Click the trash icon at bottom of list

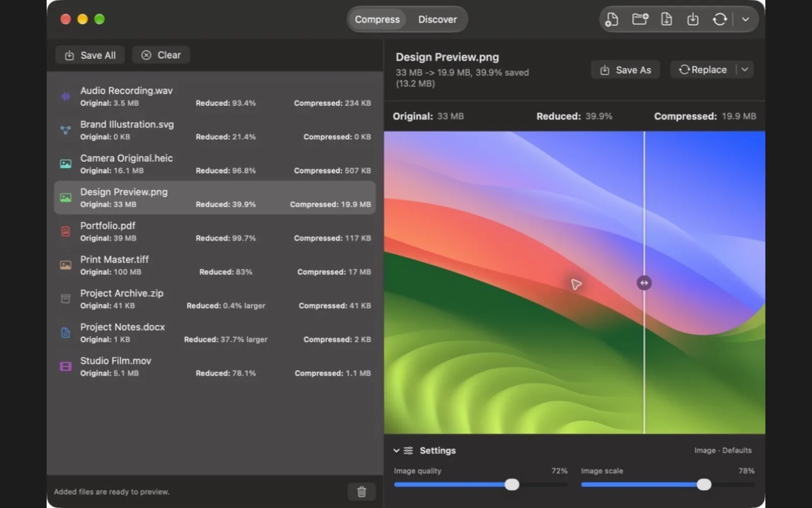(361, 491)
